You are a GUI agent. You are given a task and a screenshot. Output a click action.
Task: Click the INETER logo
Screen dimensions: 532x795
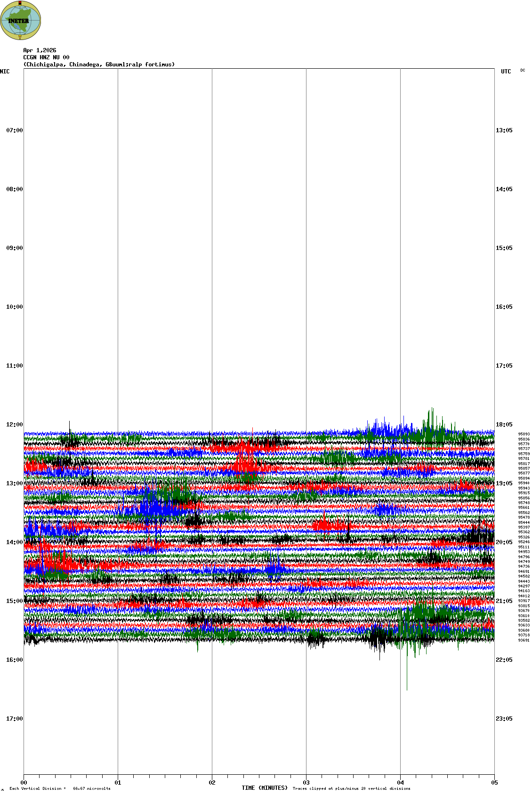pyautogui.click(x=21, y=20)
